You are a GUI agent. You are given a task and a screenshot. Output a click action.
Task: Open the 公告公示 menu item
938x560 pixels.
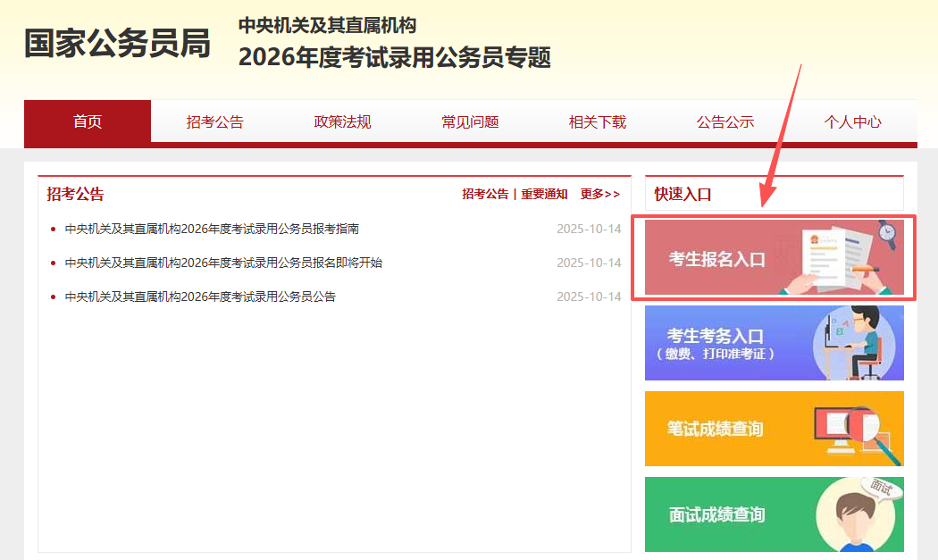pos(725,122)
